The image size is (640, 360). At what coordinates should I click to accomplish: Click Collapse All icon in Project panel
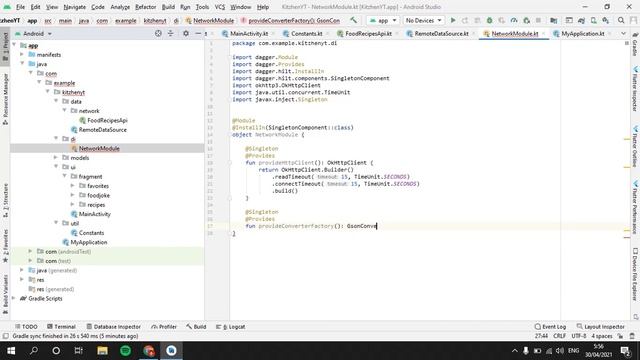pos(171,33)
